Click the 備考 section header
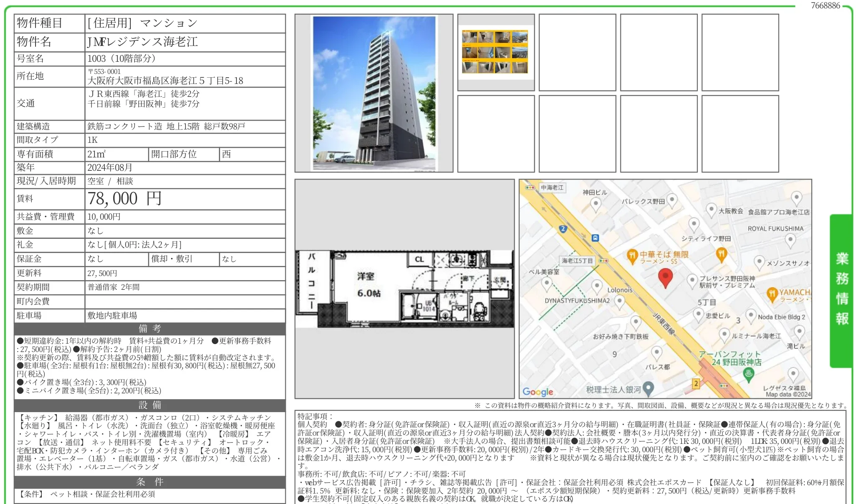This screenshot has height=504, width=859. pos(150,328)
